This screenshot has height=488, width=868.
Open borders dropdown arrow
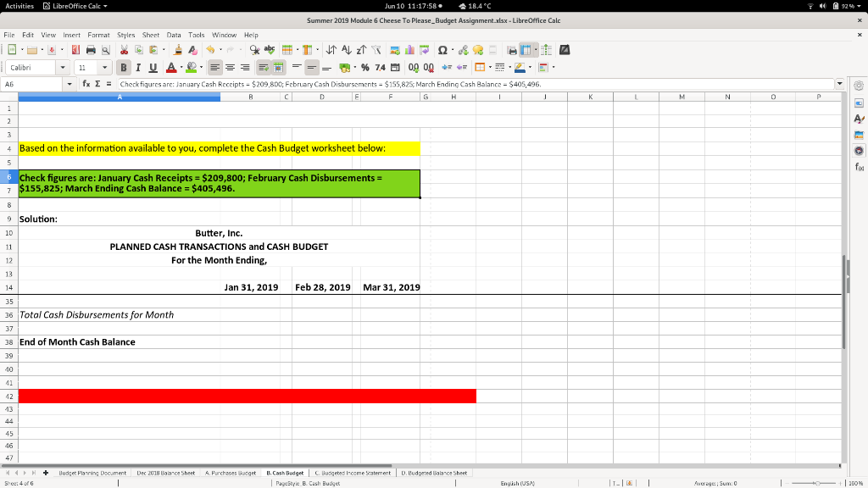pos(490,68)
